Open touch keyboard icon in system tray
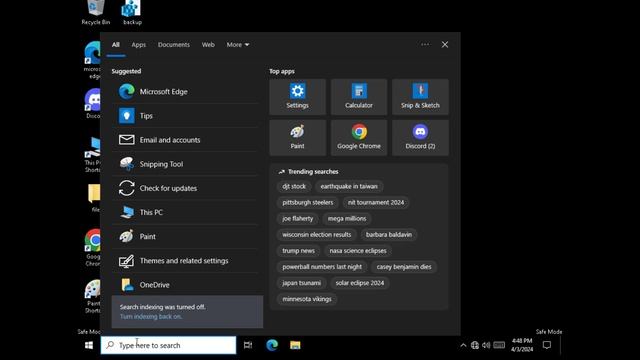 (x=499, y=345)
